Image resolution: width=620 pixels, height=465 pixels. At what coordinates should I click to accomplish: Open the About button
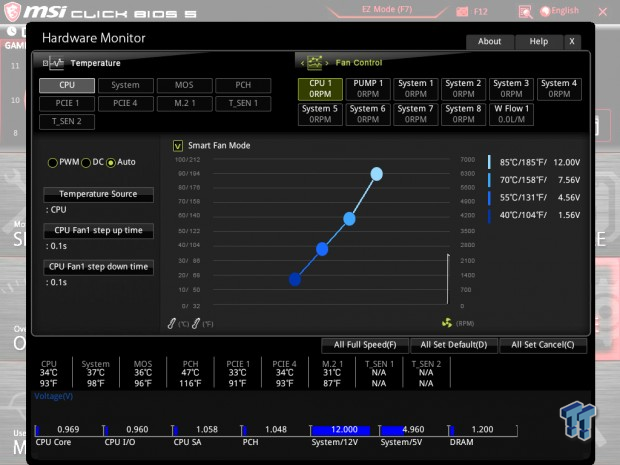pyautogui.click(x=490, y=41)
